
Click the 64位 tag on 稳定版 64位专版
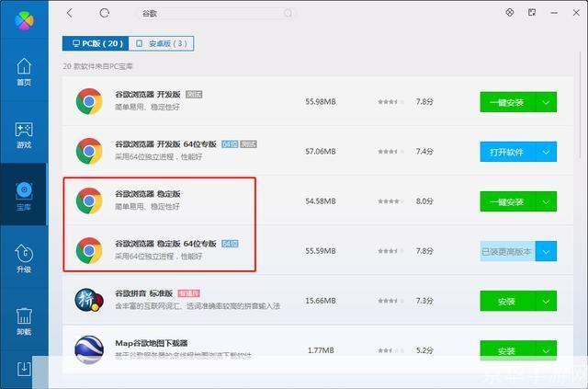230,244
